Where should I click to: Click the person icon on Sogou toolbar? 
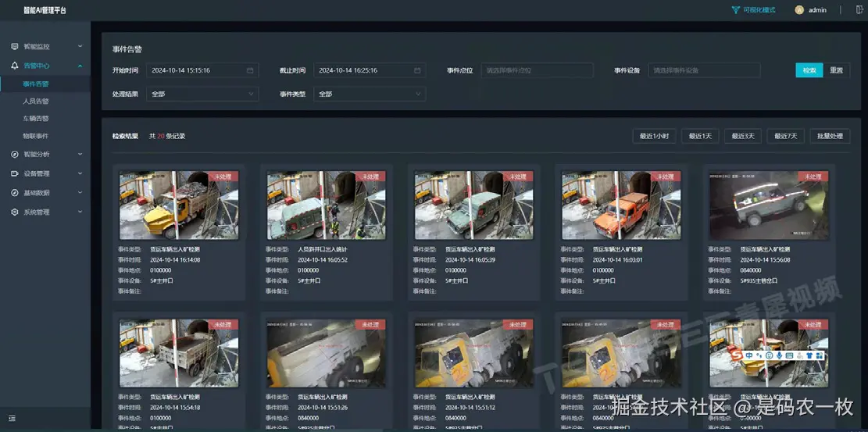(x=798, y=355)
